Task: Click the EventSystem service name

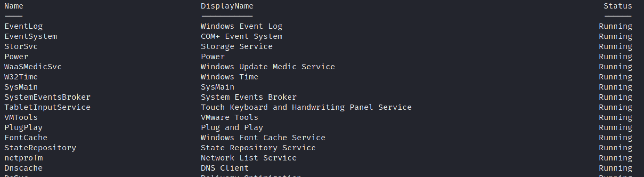Action: pos(31,37)
